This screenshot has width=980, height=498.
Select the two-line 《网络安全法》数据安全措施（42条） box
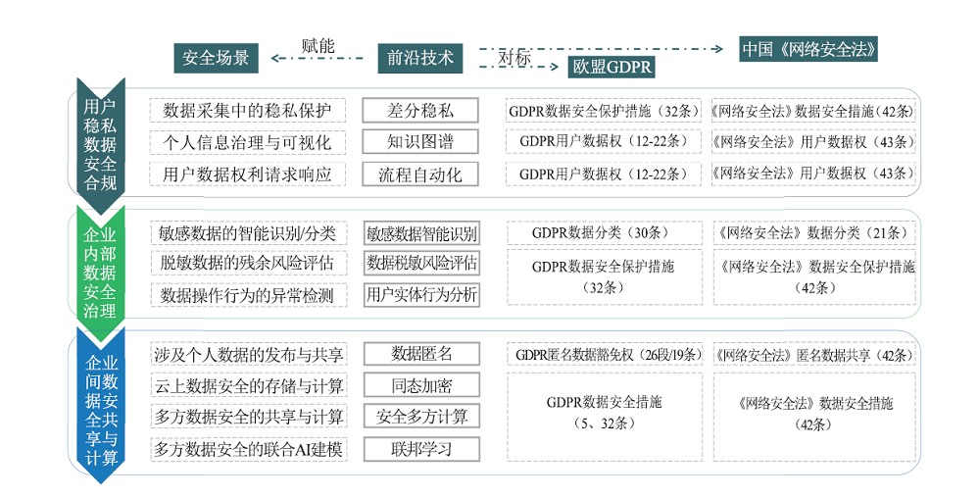(814, 417)
